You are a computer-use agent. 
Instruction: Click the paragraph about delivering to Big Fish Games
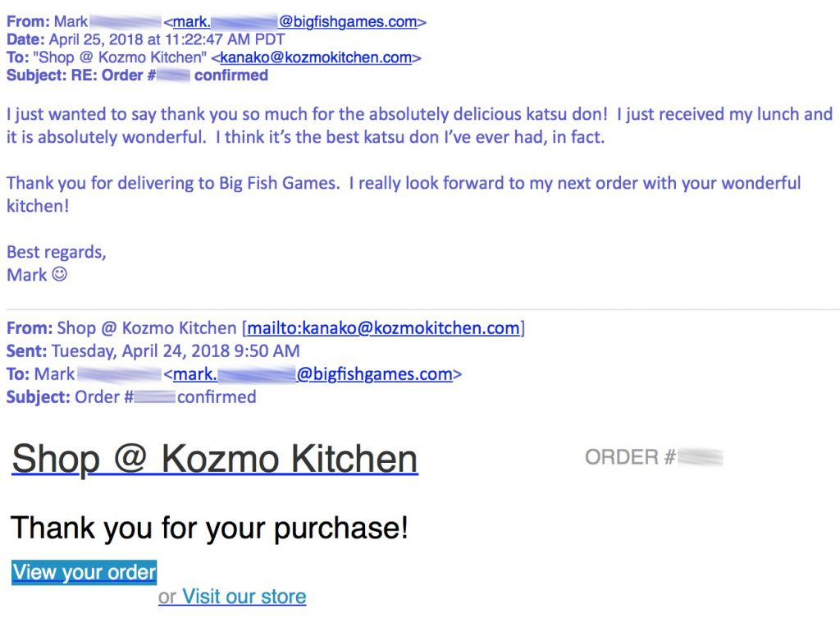pyautogui.click(x=404, y=194)
